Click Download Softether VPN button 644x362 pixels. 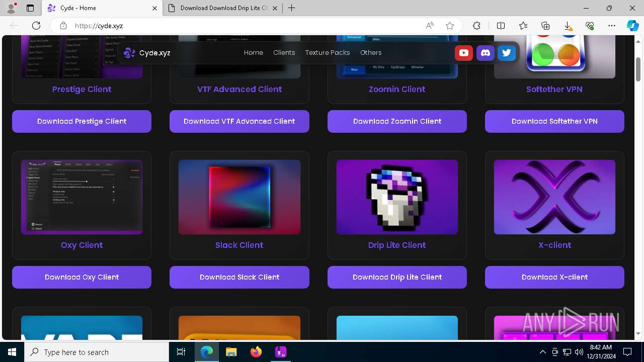(x=554, y=121)
